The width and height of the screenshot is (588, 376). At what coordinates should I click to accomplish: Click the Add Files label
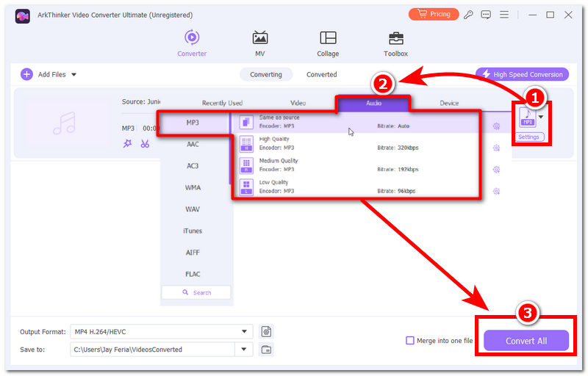pos(51,74)
